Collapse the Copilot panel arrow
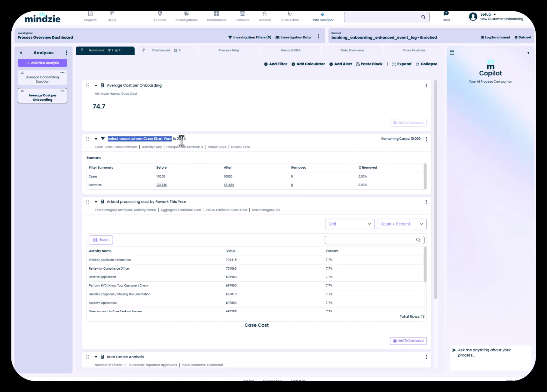The image size is (547, 392). coord(528,53)
